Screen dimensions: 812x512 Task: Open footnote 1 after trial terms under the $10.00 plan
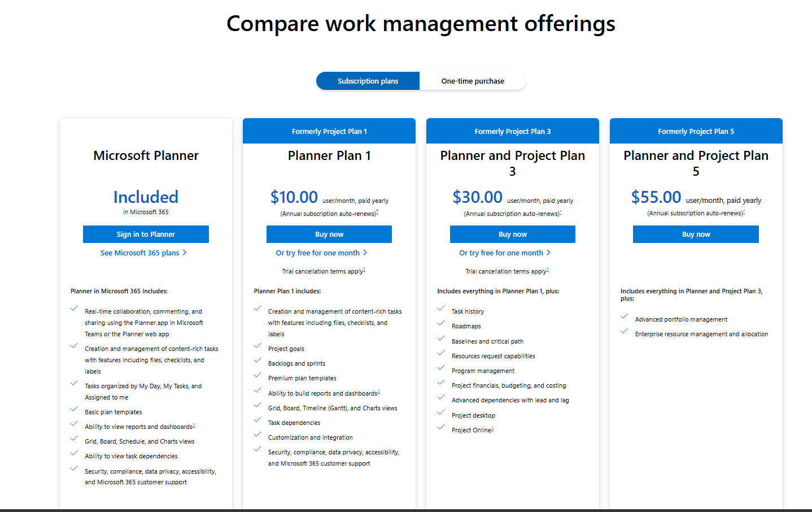tap(365, 270)
